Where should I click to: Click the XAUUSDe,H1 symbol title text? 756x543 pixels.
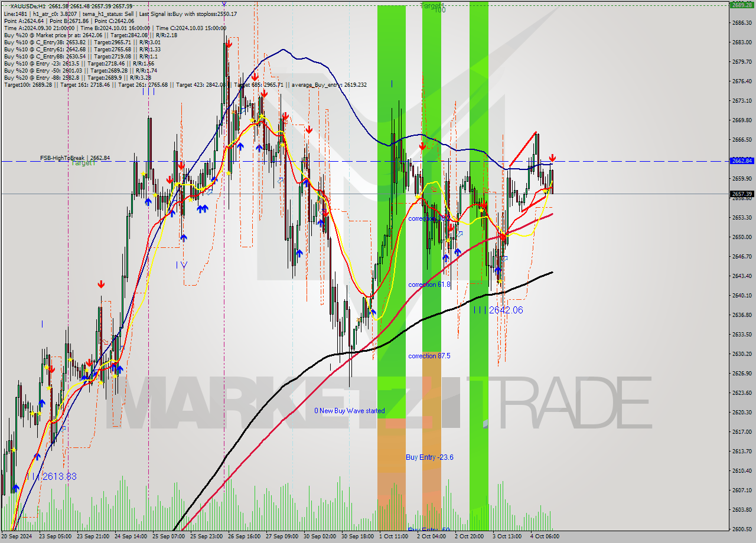pyautogui.click(x=27, y=6)
